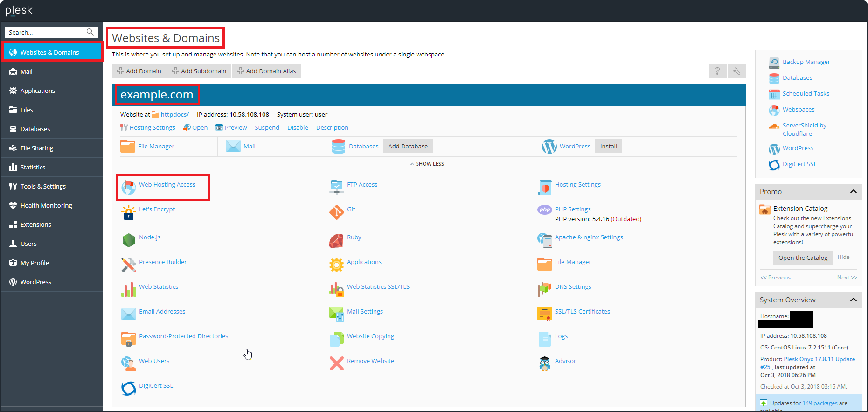The height and width of the screenshot is (412, 868).
Task: Select WordPress in the left navigation
Action: pyautogui.click(x=52, y=282)
